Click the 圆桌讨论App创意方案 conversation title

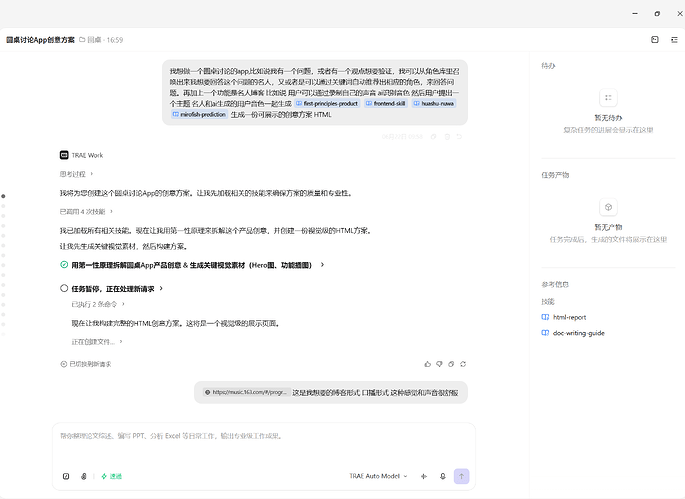[40, 40]
